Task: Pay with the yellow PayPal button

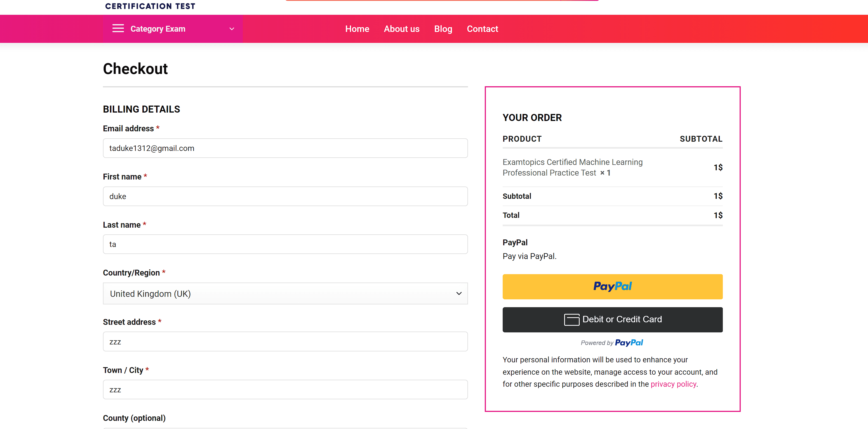Action: pos(612,286)
